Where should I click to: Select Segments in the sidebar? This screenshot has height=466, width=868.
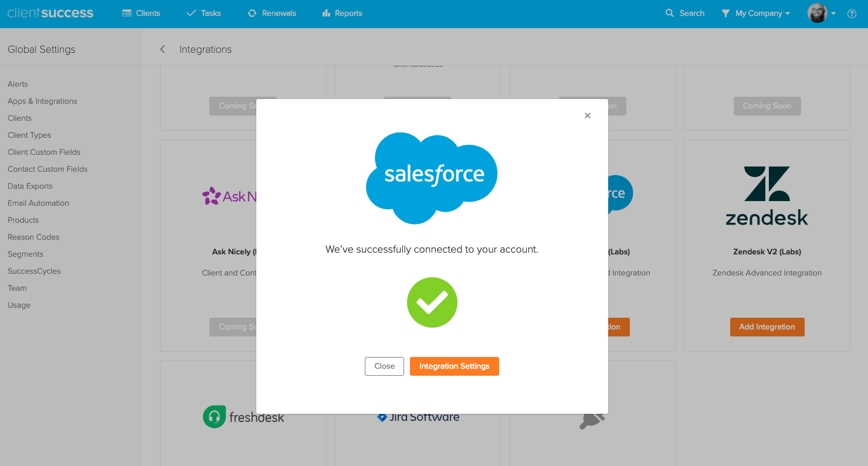(x=25, y=254)
